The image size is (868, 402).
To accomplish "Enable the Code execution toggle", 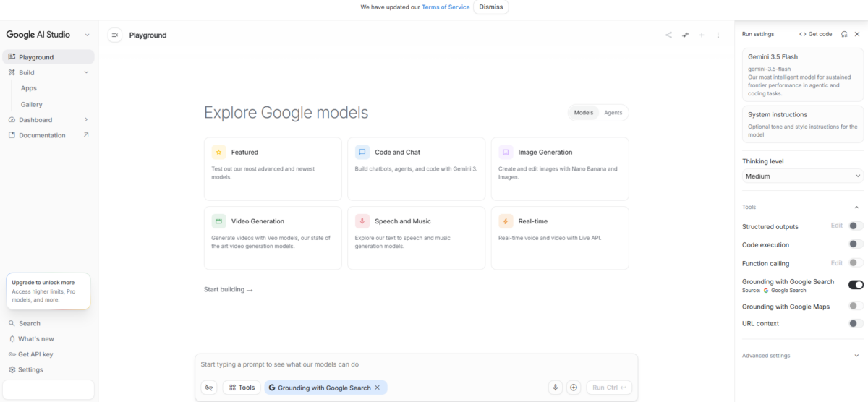I will point(856,244).
